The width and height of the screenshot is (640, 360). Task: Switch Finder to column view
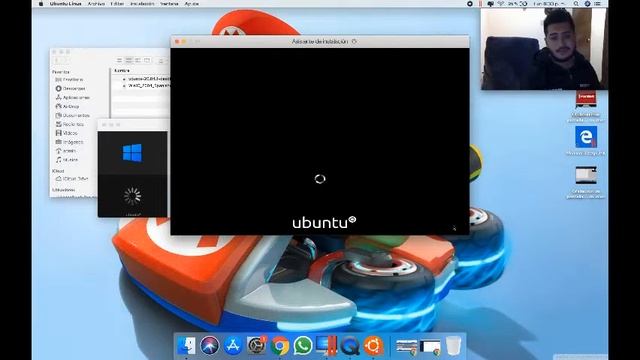point(138,60)
